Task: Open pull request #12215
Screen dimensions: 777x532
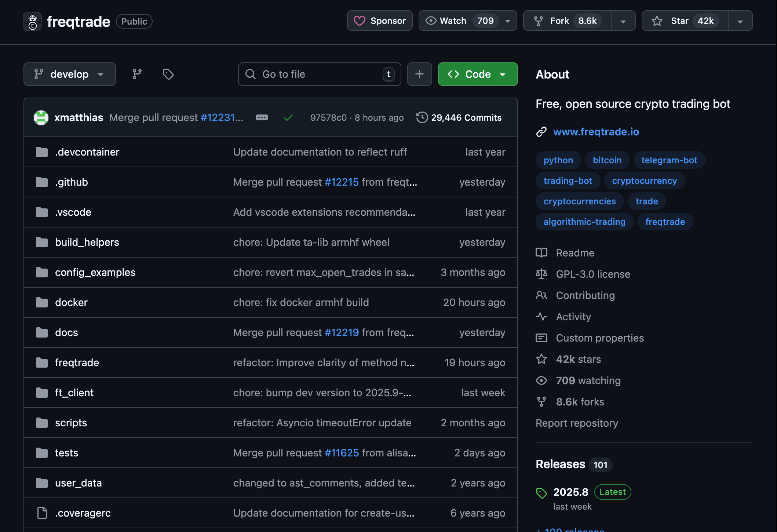Action: click(342, 182)
